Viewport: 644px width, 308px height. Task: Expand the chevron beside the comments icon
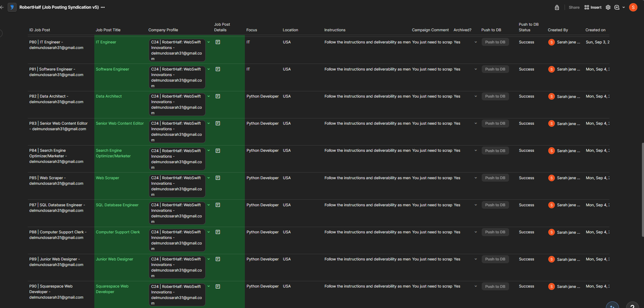[x=624, y=7]
